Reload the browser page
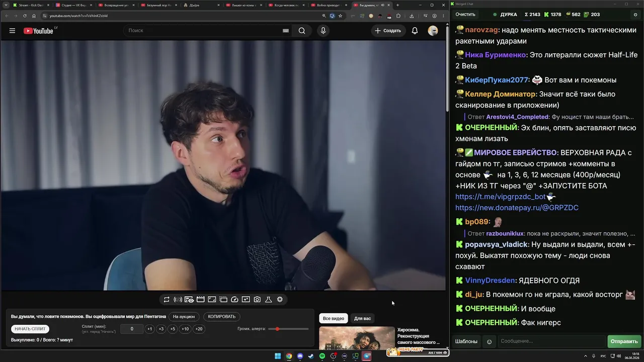Image resolution: width=644 pixels, height=362 pixels. (x=25, y=16)
